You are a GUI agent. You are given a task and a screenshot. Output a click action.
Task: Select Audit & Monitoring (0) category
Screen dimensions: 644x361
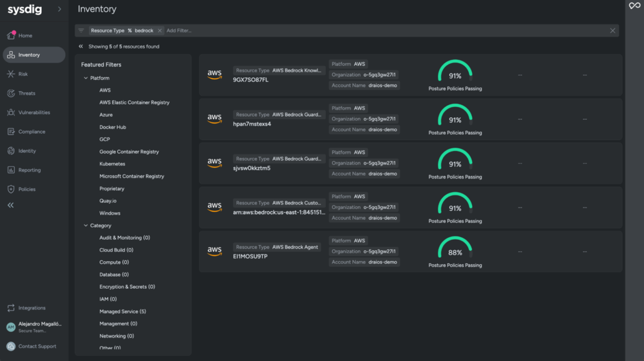coord(124,238)
